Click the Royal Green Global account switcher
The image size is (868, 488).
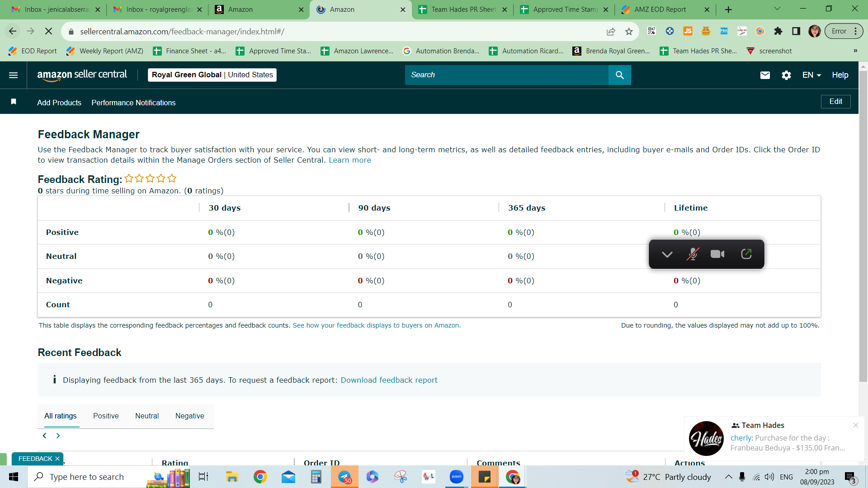(212, 75)
